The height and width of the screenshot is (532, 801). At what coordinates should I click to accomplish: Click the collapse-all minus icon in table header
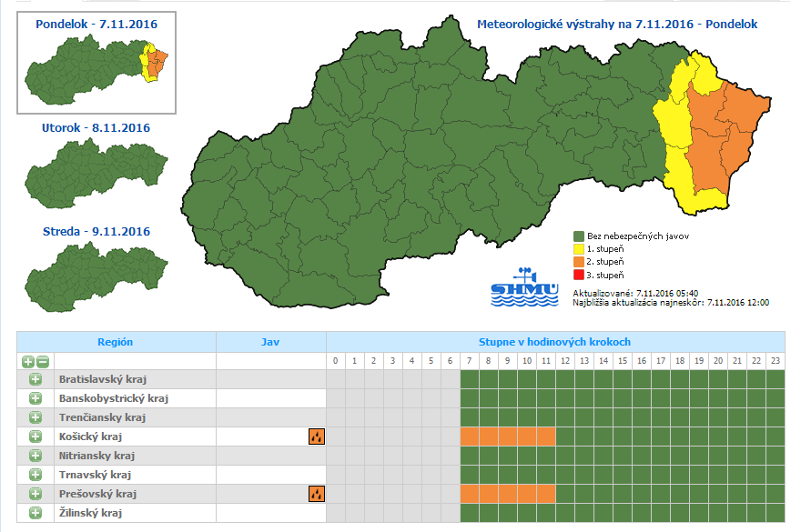tap(42, 361)
